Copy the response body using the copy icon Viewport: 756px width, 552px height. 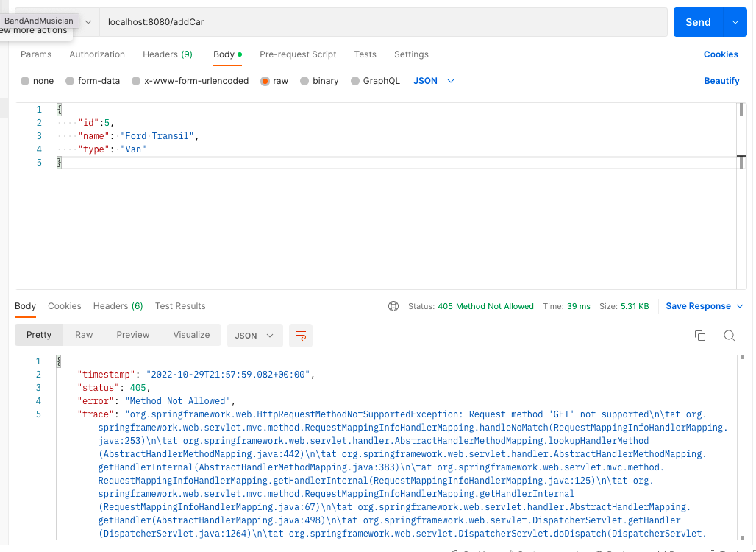(700, 335)
